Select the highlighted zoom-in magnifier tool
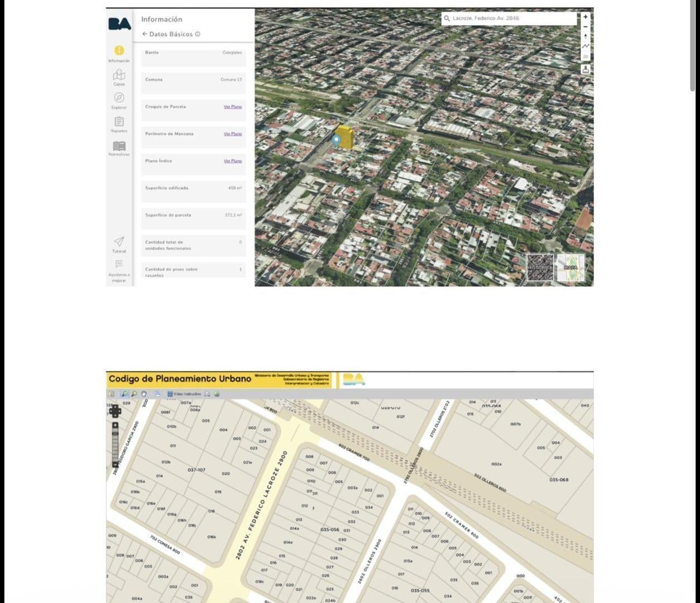Screen dimensions: 700x603 tap(125, 394)
